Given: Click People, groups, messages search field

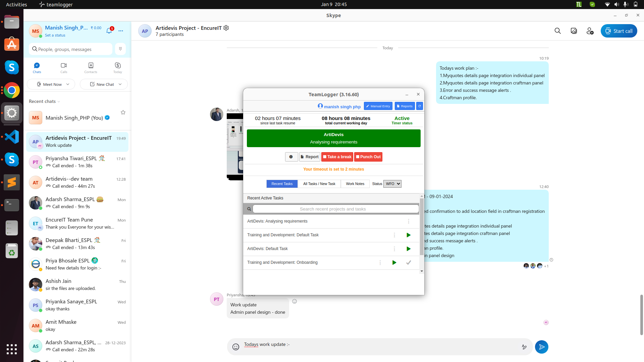Looking at the screenshot, I should tap(70, 49).
